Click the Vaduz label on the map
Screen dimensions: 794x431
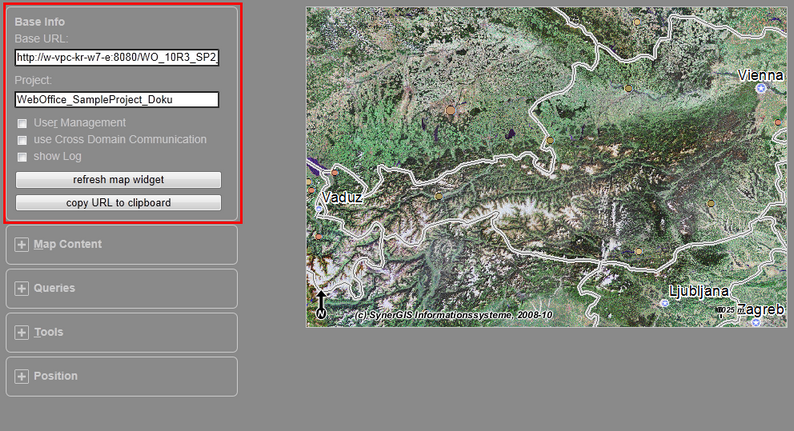point(342,197)
